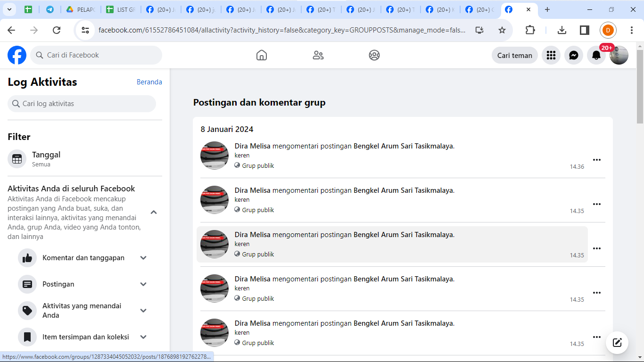Click Dira Melisa in the 14.36 entry
The width and height of the screenshot is (644, 362).
tap(253, 146)
